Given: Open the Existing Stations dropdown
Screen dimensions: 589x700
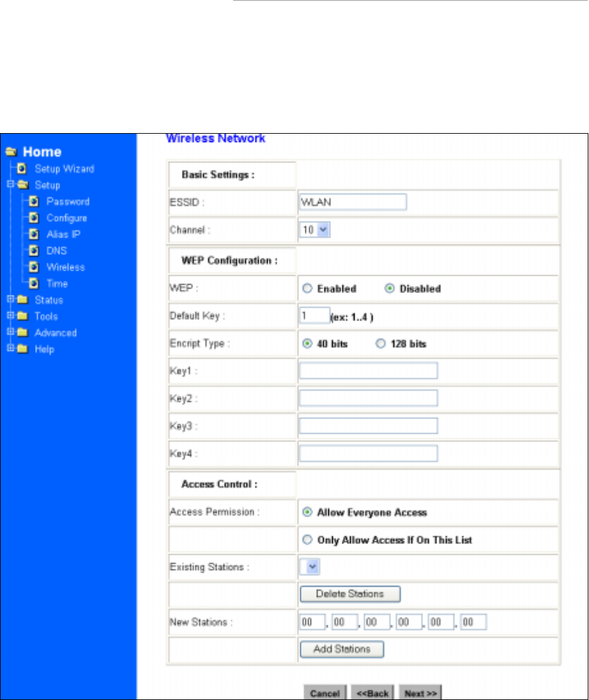Looking at the screenshot, I should [x=310, y=567].
